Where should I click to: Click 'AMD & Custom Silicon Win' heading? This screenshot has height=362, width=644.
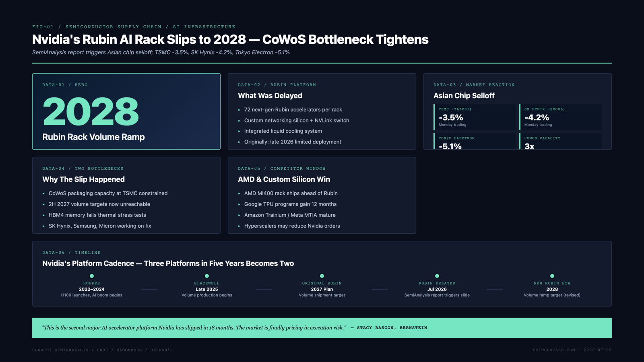pyautogui.click(x=284, y=179)
